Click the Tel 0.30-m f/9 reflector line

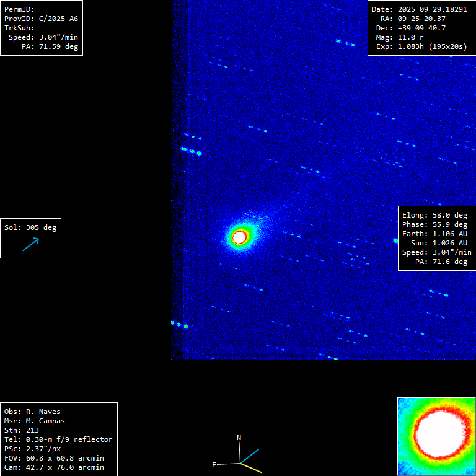pos(58,439)
